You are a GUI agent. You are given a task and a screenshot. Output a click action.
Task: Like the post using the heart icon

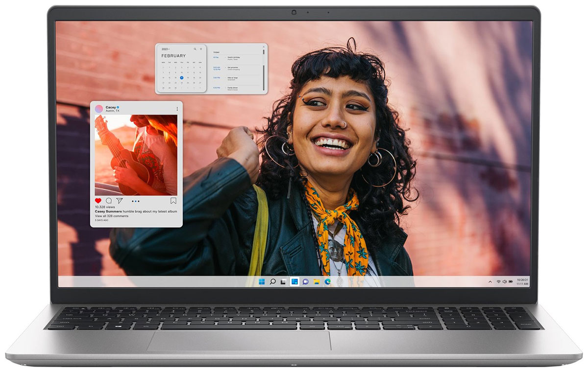pos(98,201)
